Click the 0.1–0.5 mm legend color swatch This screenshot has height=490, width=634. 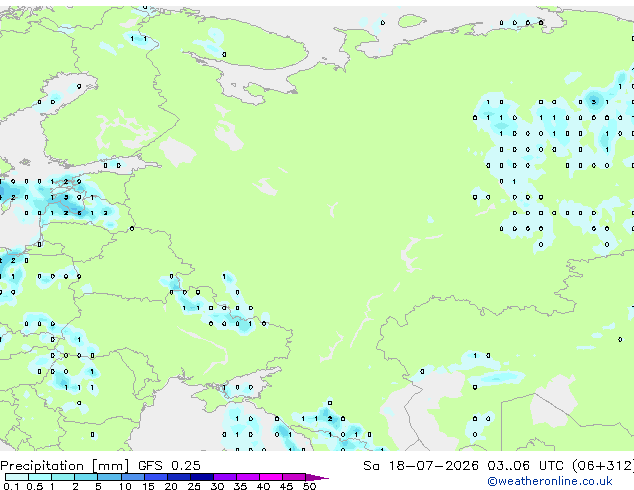coord(17,477)
